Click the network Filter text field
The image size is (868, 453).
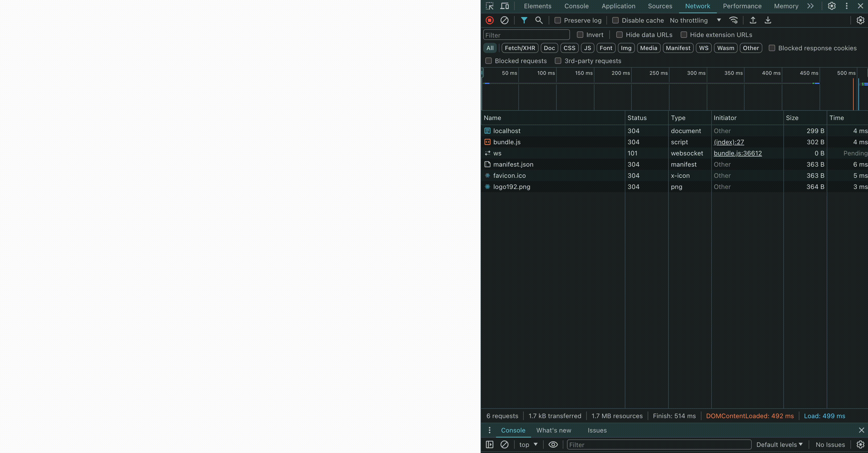click(x=526, y=35)
